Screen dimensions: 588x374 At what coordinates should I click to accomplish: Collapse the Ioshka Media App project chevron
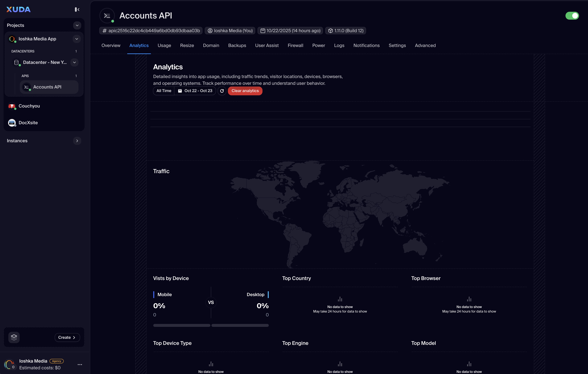pyautogui.click(x=77, y=39)
